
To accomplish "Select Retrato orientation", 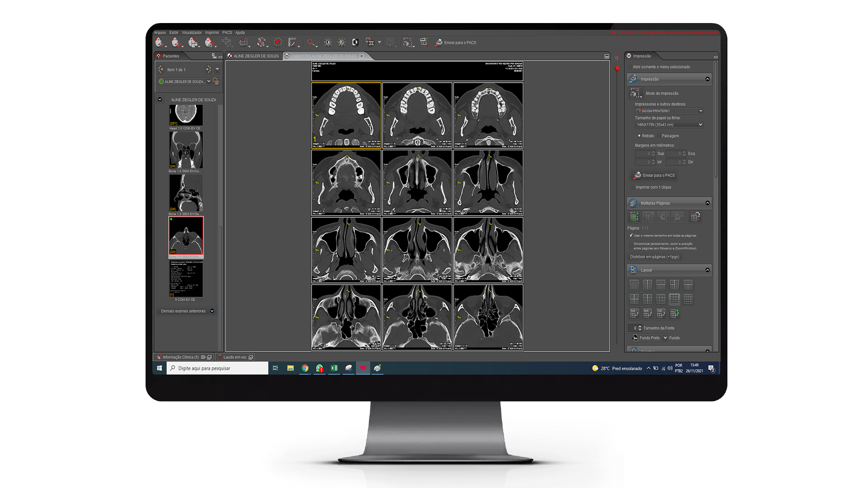I will click(639, 136).
